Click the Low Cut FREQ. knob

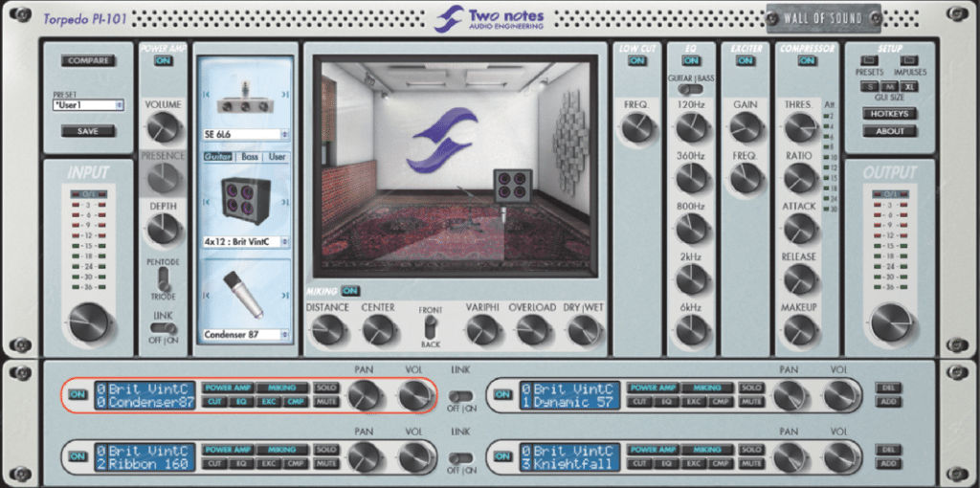pos(636,129)
